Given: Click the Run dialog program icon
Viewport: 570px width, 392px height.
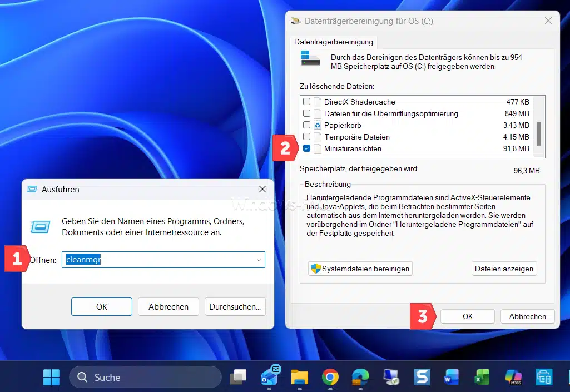Looking at the screenshot, I should [x=41, y=226].
